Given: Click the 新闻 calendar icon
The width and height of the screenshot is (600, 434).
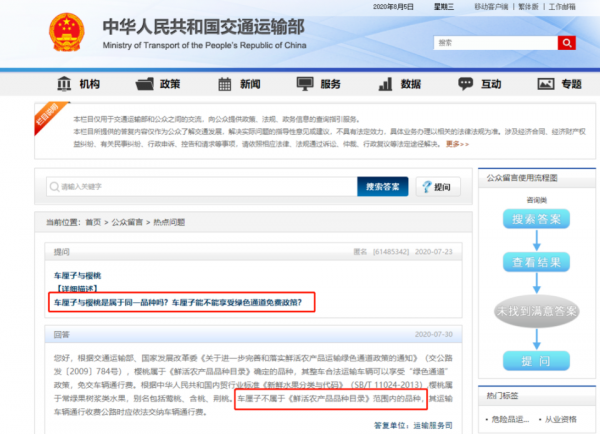Looking at the screenshot, I should [x=225, y=84].
